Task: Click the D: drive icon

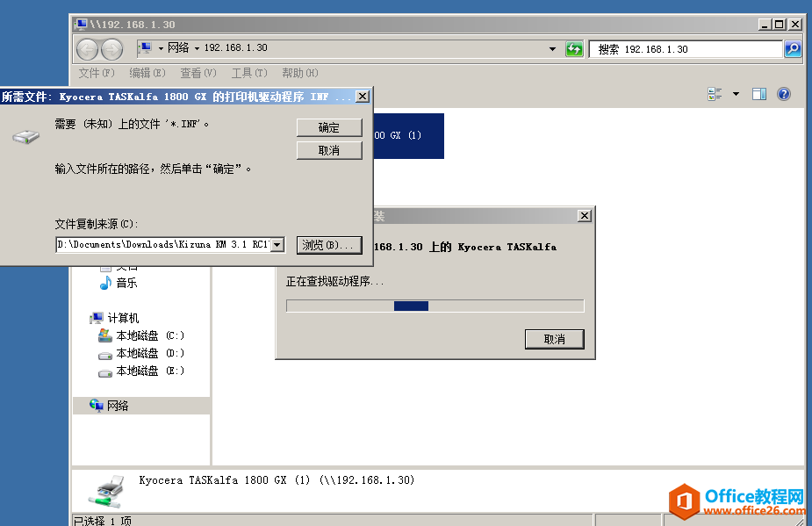Action: coord(105,356)
